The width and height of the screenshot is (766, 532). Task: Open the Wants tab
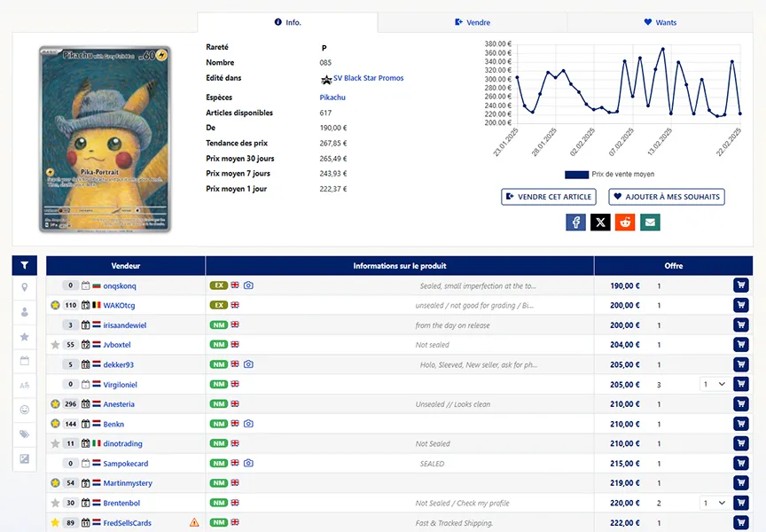pyautogui.click(x=660, y=22)
